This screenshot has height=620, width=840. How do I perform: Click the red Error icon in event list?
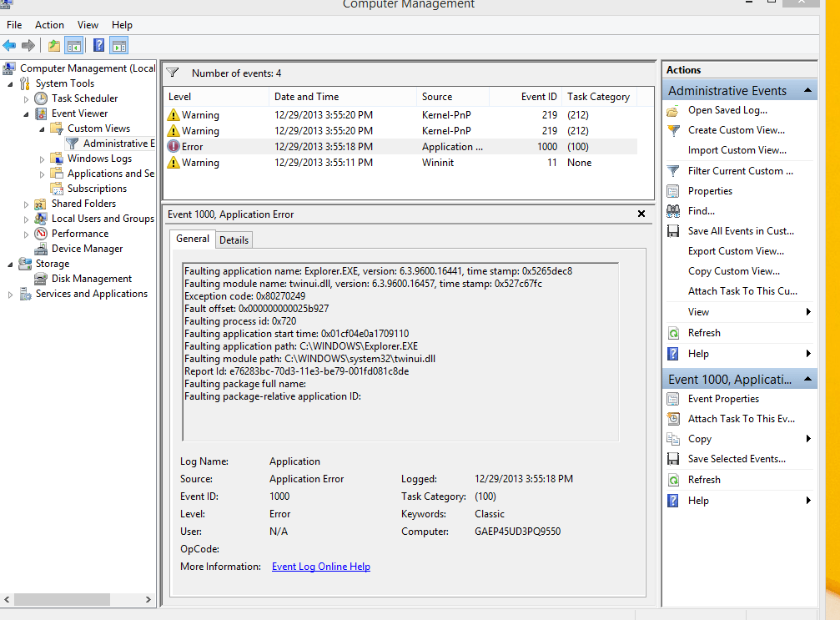(x=173, y=146)
